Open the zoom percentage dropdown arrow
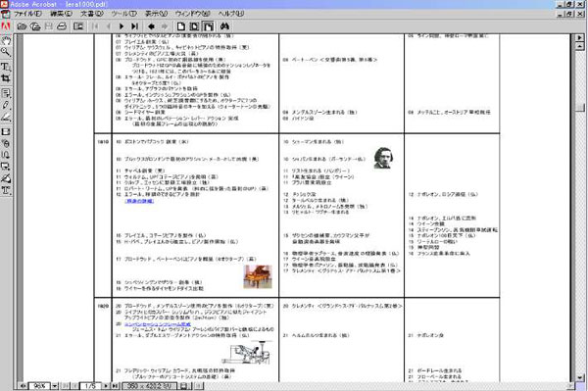 [55, 386]
